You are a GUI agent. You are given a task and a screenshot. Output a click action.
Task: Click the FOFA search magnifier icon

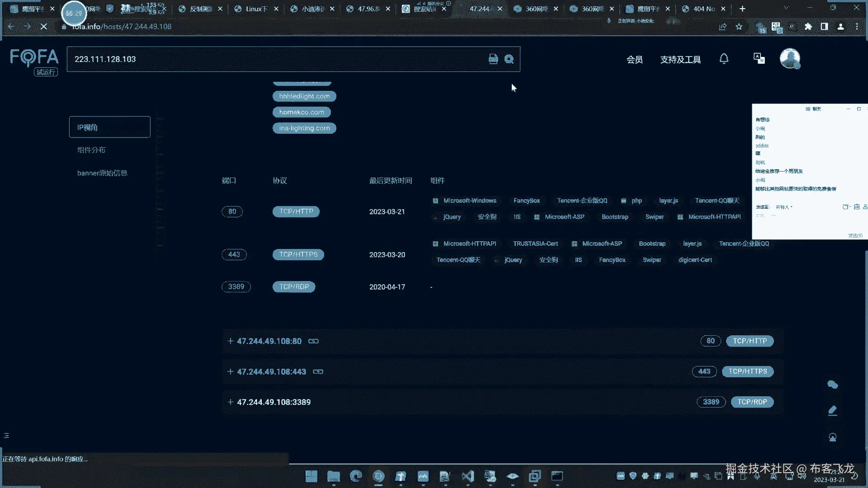point(509,59)
